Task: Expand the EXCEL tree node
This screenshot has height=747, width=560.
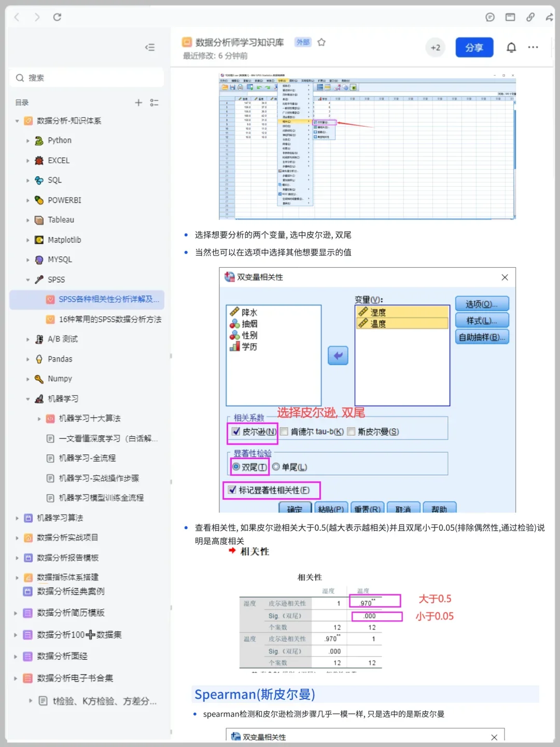Action: pyautogui.click(x=28, y=160)
